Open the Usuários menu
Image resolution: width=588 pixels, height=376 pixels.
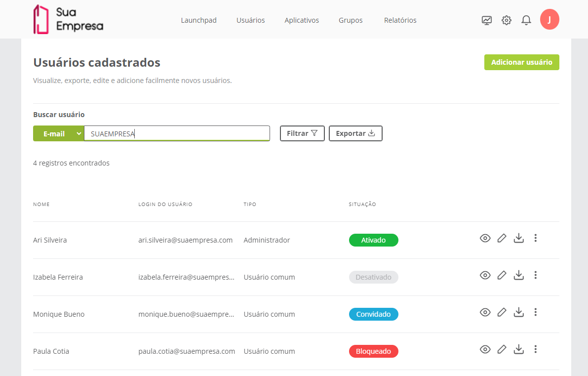[250, 20]
